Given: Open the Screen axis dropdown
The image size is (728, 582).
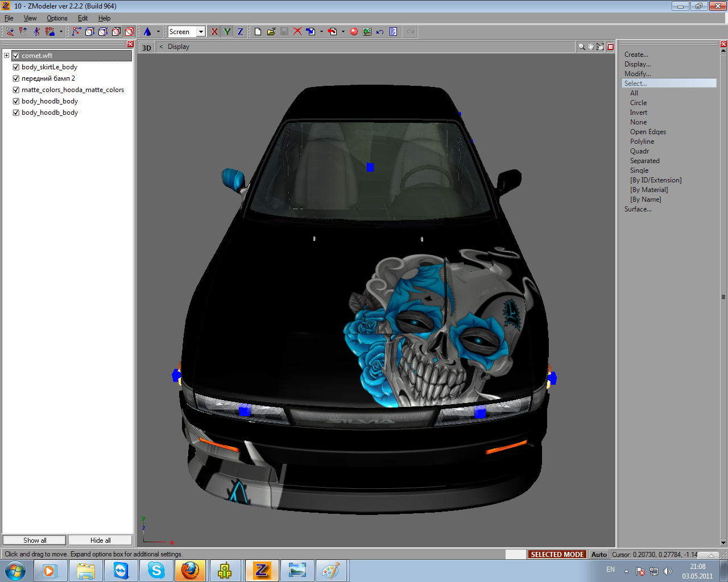Looking at the screenshot, I should tap(201, 32).
